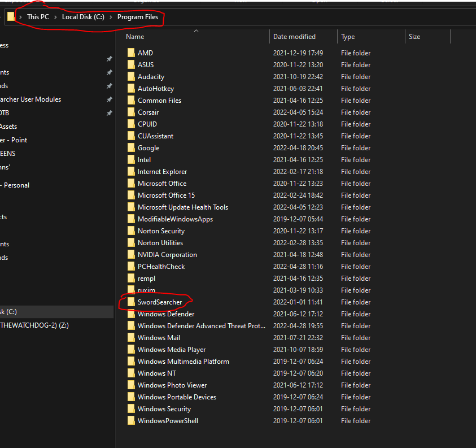Expand chevron between This PC and Local Disk
The image size is (476, 448).
click(55, 17)
